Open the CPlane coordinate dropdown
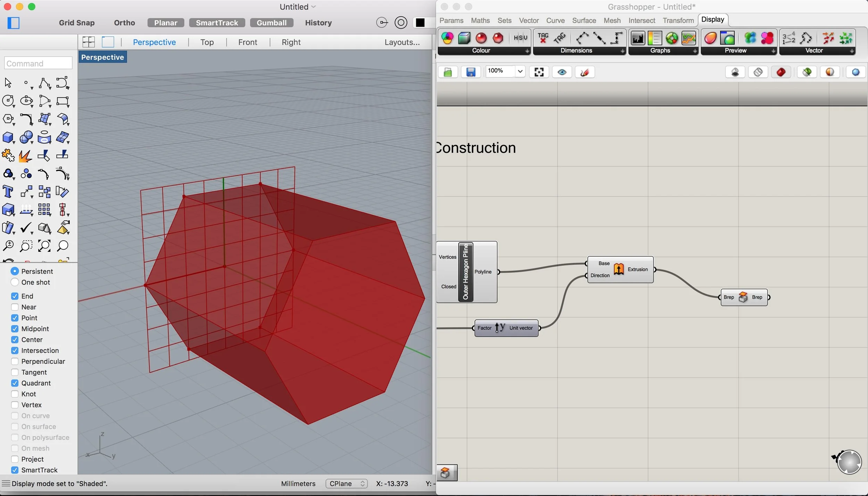 tap(347, 483)
